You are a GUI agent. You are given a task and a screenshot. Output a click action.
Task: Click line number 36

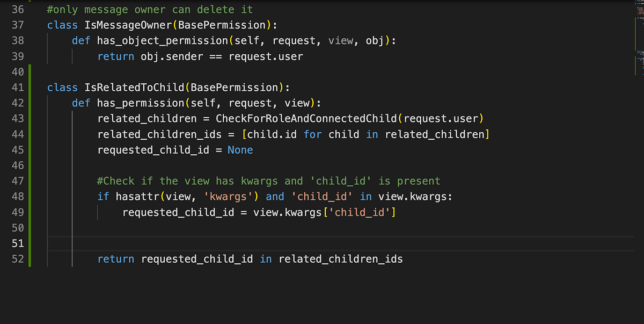click(17, 9)
